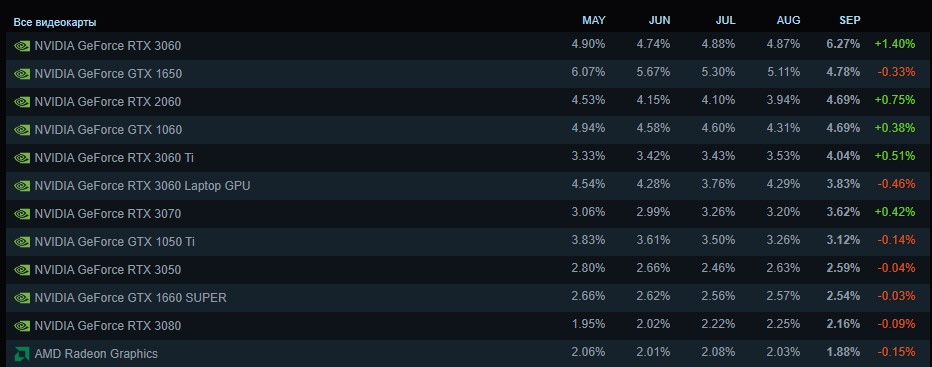Click the JUN column header
Viewport: 932px width, 367px height.
coord(659,20)
